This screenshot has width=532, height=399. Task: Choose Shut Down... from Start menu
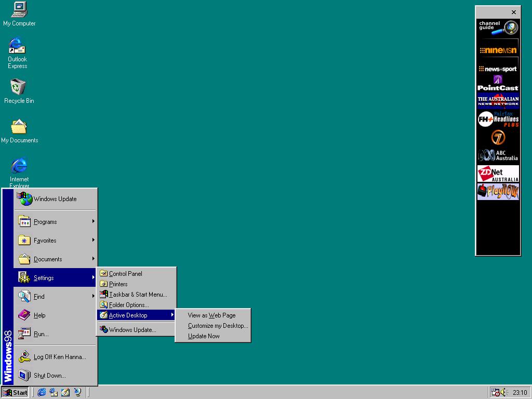point(55,376)
